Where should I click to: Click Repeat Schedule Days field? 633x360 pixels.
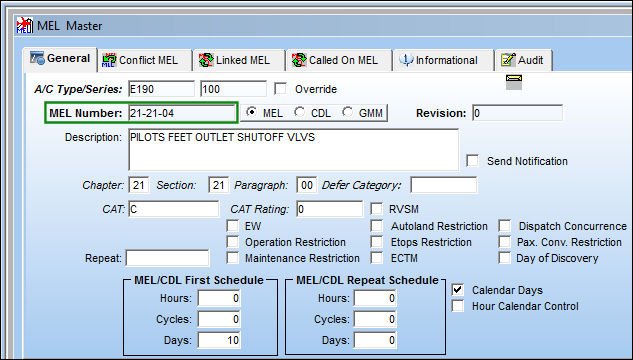[x=375, y=340]
